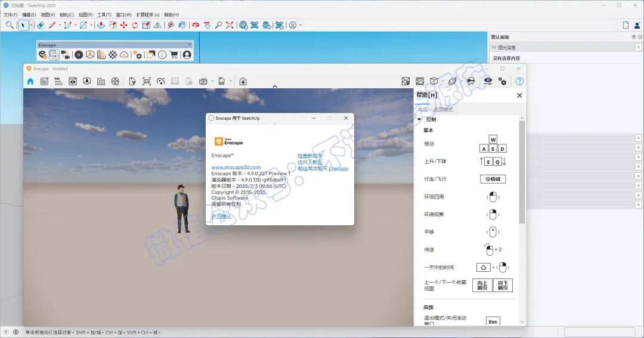The height and width of the screenshot is (338, 644).
Task: Open the 绘图(R) menu
Action: (x=85, y=15)
